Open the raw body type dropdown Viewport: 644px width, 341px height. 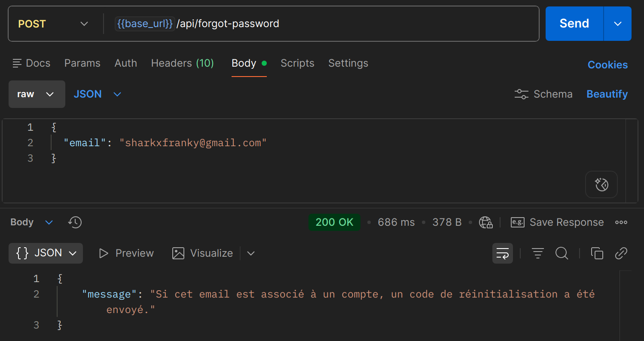point(37,94)
